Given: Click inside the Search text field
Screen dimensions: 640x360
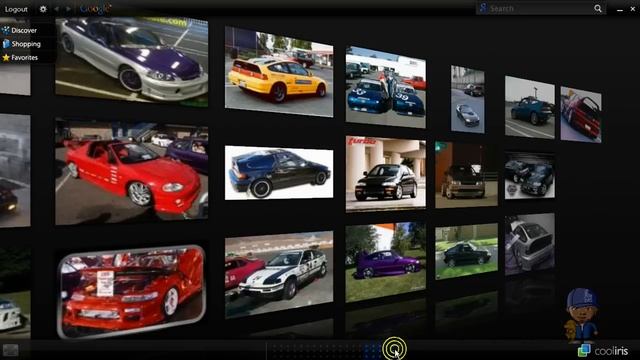Looking at the screenshot, I should pyautogui.click(x=540, y=8).
